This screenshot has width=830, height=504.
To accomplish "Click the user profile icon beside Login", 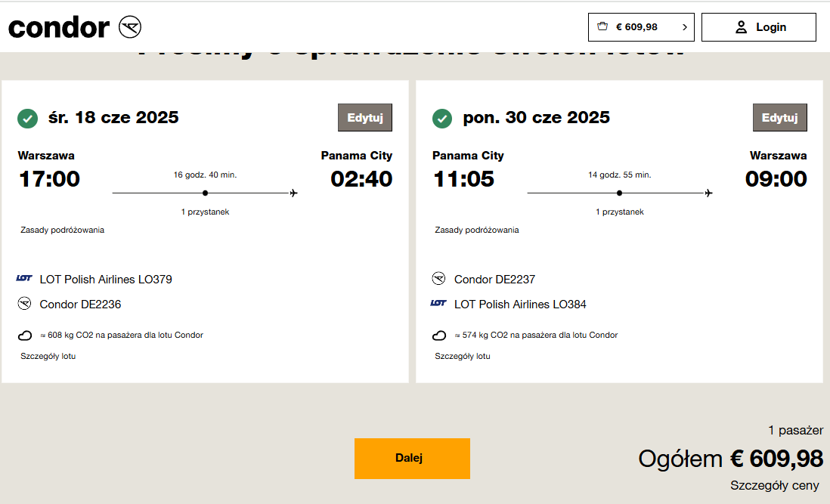I will coord(741,27).
